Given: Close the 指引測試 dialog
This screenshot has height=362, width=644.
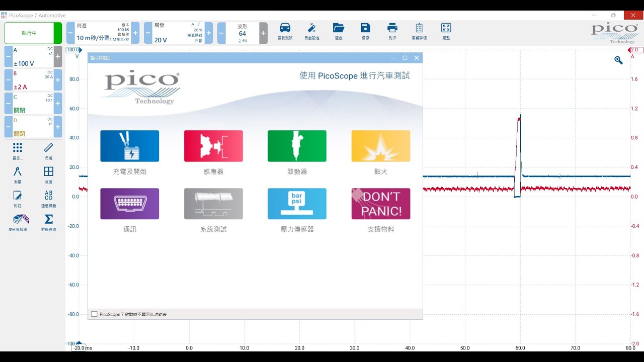Looking at the screenshot, I should [x=417, y=58].
